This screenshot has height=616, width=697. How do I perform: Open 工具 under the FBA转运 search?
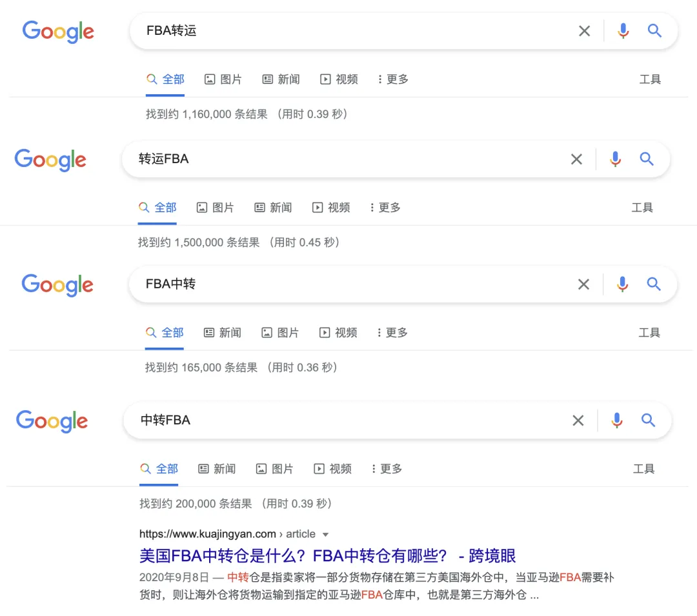(x=650, y=79)
